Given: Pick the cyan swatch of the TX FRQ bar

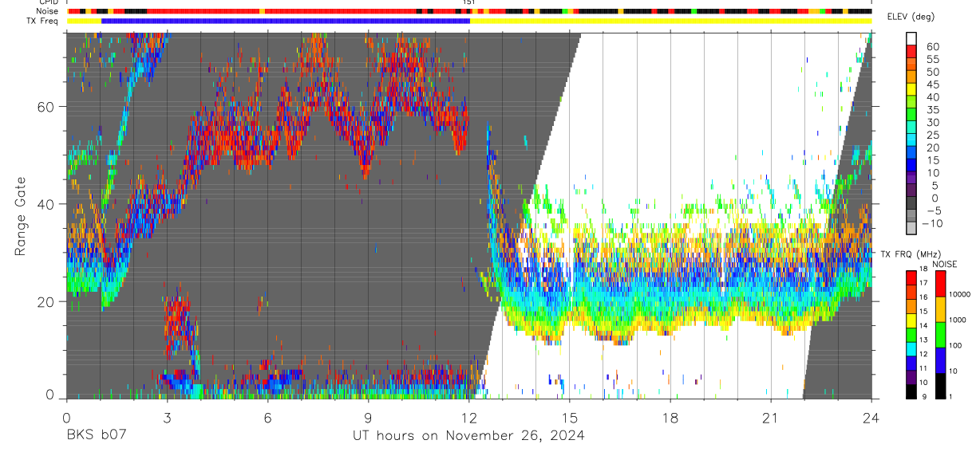Looking at the screenshot, I should [911, 348].
